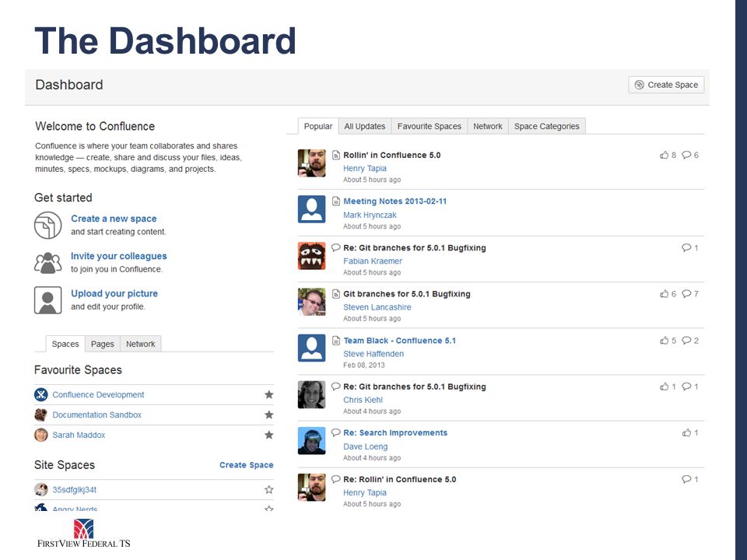
Task: Click the like icon on Chris Kiehl's reply
Action: pos(664,387)
